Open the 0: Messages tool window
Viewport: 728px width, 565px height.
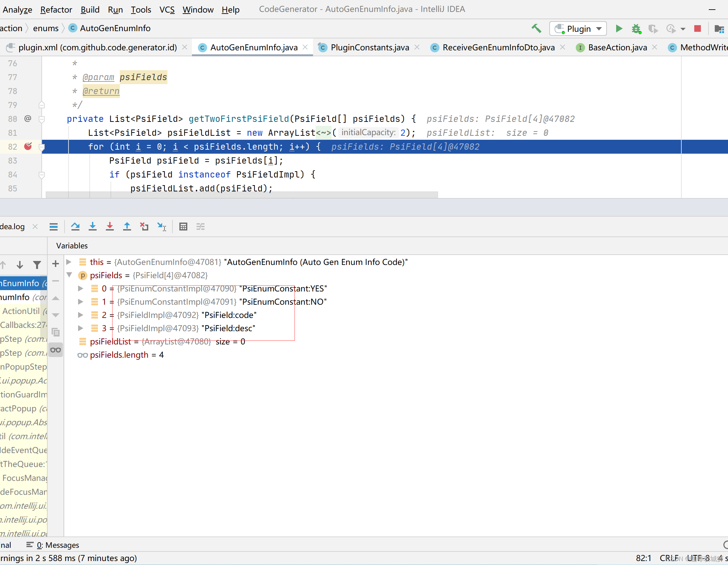(x=57, y=545)
